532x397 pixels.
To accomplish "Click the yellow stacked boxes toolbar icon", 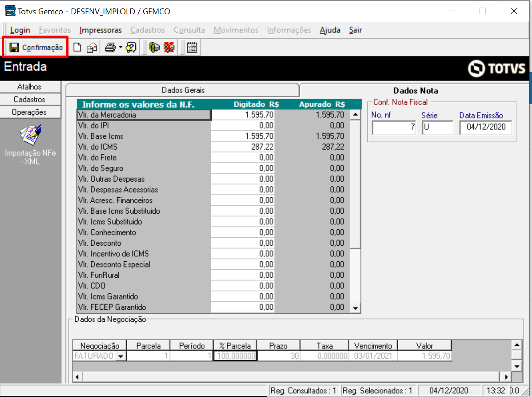I will point(154,48).
